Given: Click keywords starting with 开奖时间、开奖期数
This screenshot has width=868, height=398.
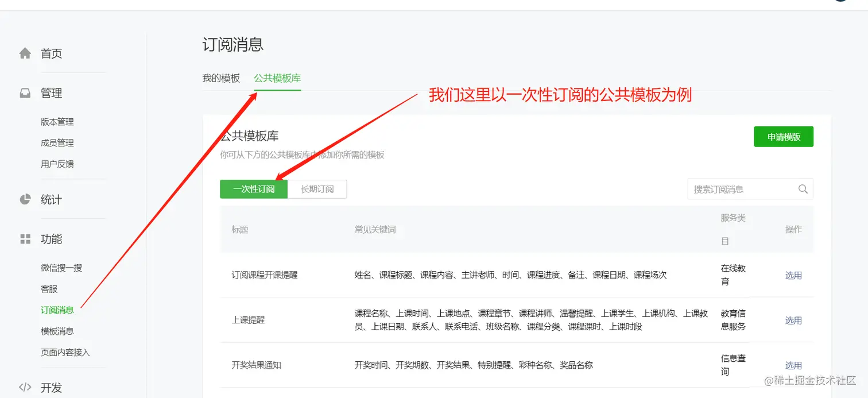Looking at the screenshot, I should pos(474,365).
